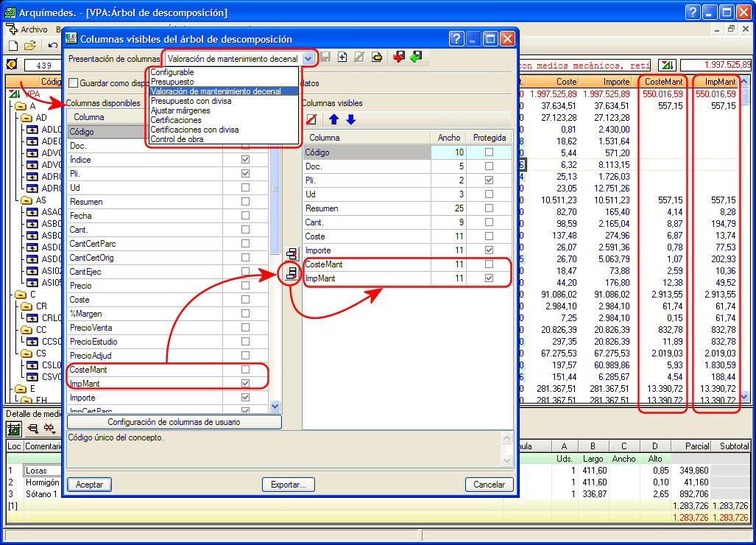756x545 pixels.
Task: Expand the E folder in the tree
Action: (x=21, y=389)
